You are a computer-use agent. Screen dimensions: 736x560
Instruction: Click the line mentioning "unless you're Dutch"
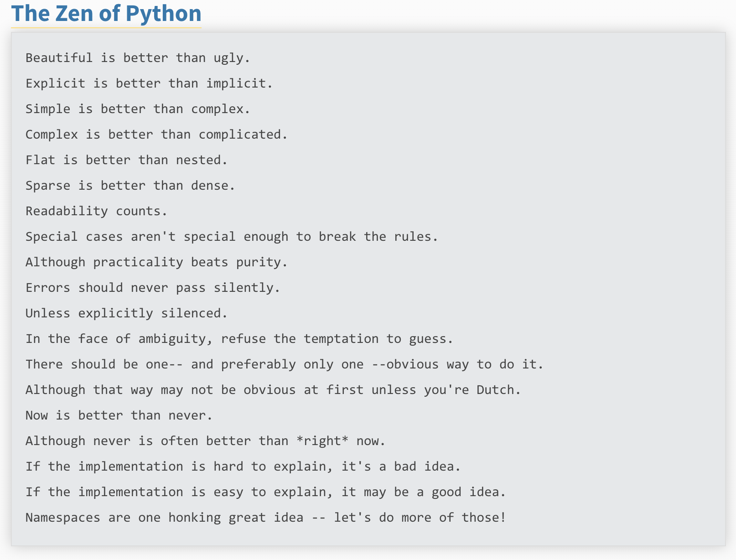[x=273, y=390]
